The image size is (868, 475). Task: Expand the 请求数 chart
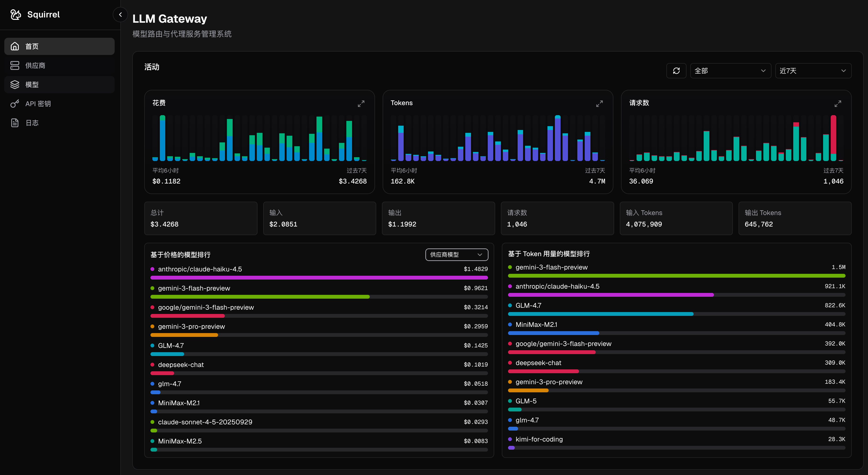pos(838,103)
